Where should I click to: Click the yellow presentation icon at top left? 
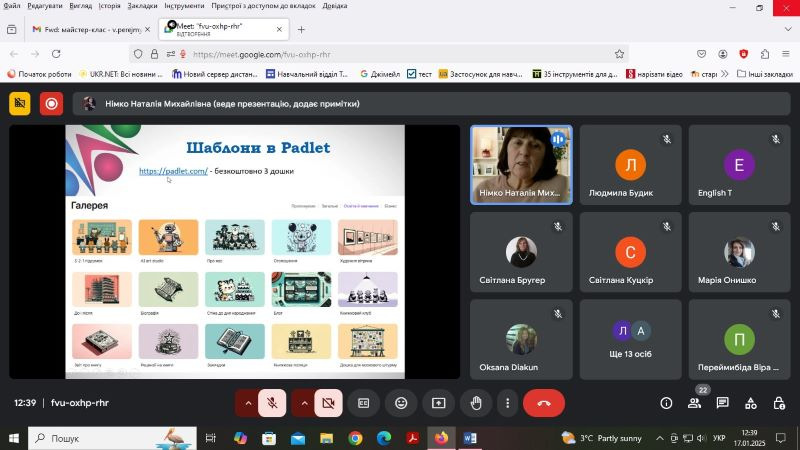[x=20, y=104]
